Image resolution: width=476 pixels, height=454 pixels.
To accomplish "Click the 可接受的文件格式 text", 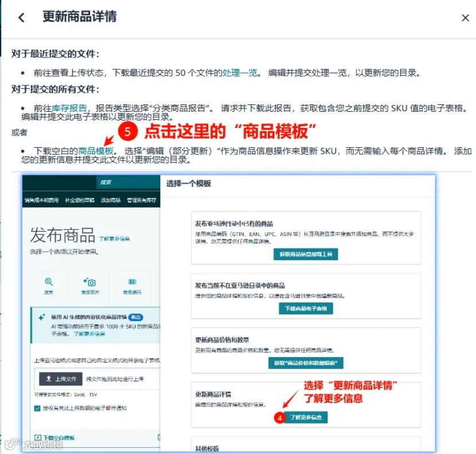I will click(65, 394).
